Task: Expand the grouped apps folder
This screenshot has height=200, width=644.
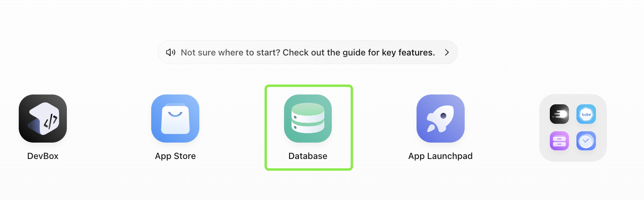Action: click(x=573, y=128)
